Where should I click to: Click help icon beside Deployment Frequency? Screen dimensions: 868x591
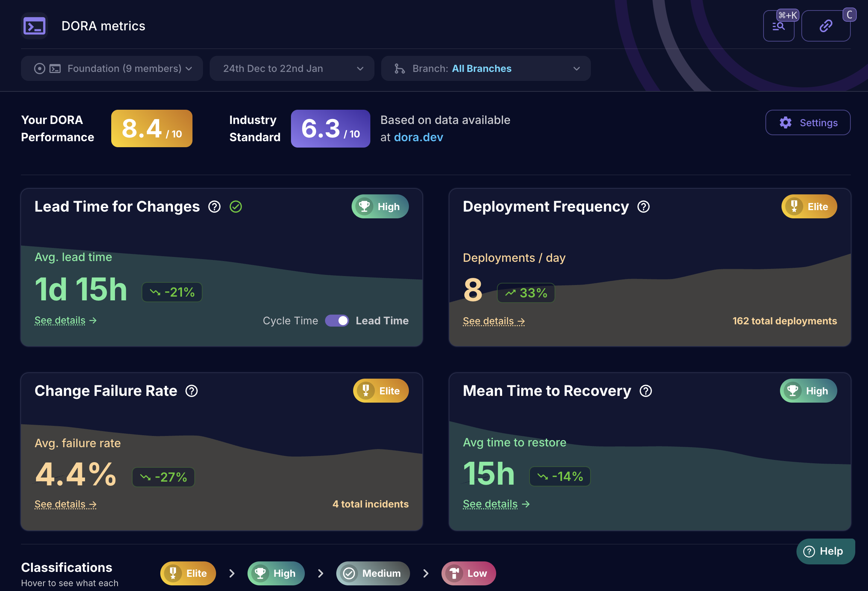(x=644, y=207)
